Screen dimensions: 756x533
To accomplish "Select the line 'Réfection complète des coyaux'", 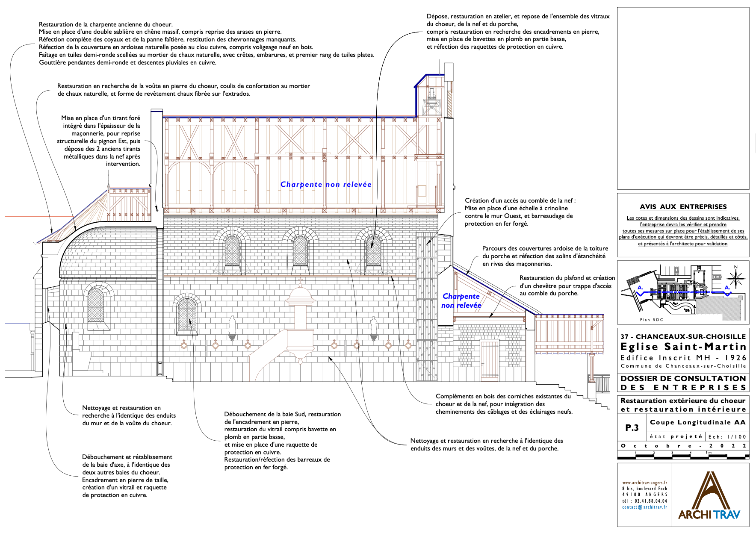I will [168, 39].
